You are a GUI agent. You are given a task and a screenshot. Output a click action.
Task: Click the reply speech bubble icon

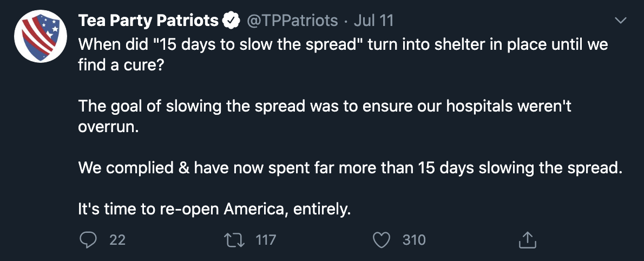pyautogui.click(x=88, y=240)
